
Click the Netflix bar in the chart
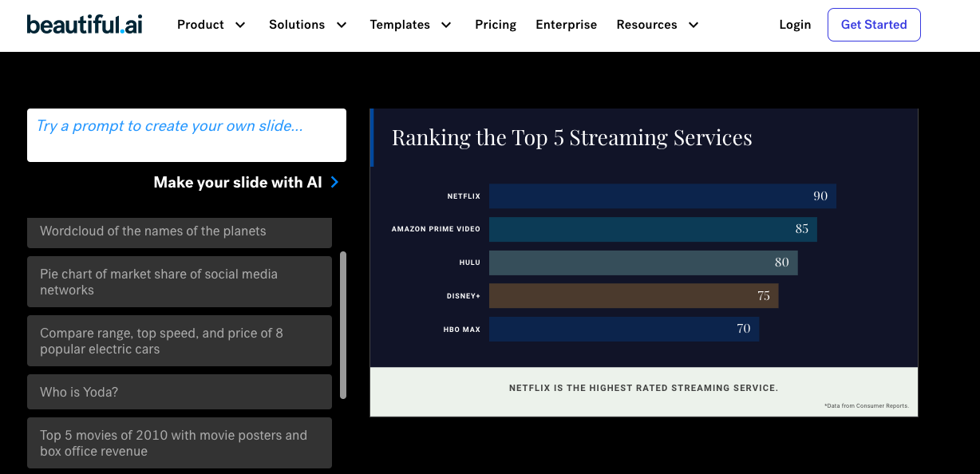662,196
